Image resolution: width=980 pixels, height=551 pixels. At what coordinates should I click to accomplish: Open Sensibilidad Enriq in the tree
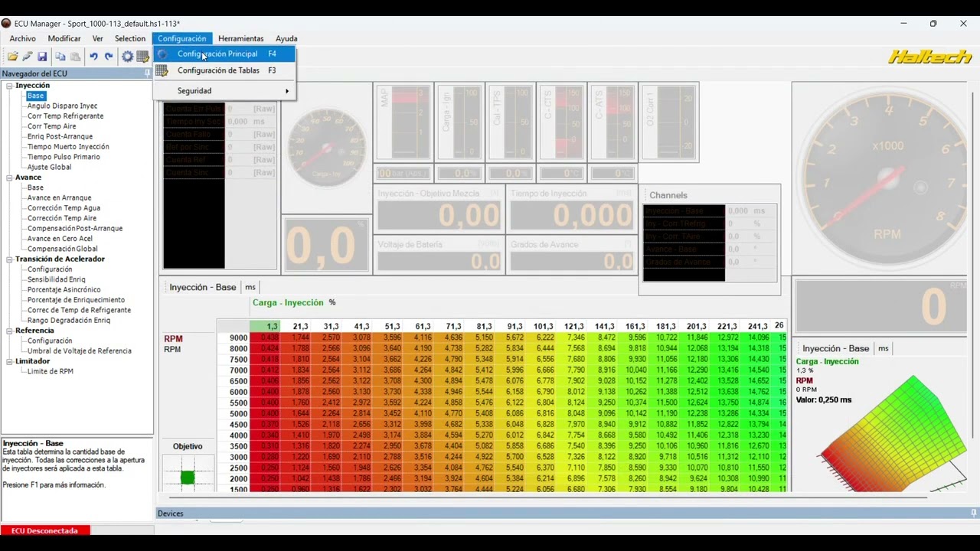tap(56, 280)
